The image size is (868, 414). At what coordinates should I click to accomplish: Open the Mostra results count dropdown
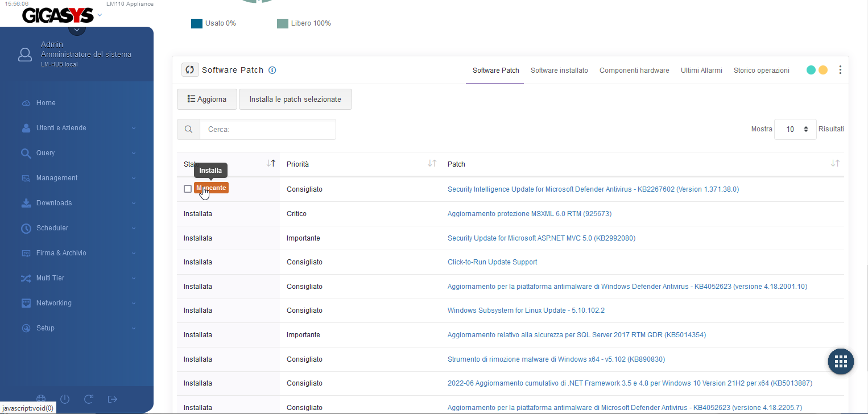tap(795, 129)
